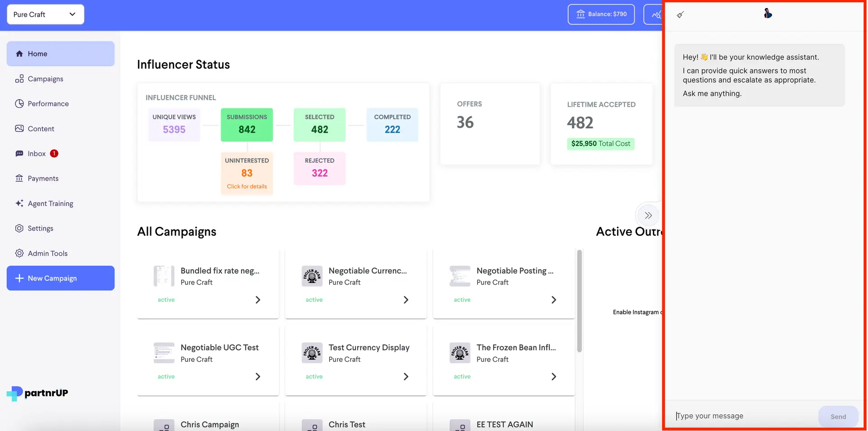Open the Settings gear icon
This screenshot has width=868, height=431.
[19, 228]
